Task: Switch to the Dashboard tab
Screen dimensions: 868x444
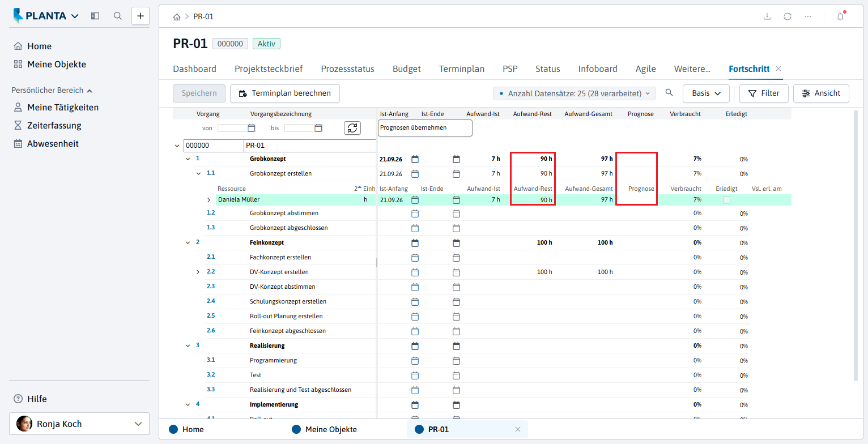Action: tap(194, 69)
